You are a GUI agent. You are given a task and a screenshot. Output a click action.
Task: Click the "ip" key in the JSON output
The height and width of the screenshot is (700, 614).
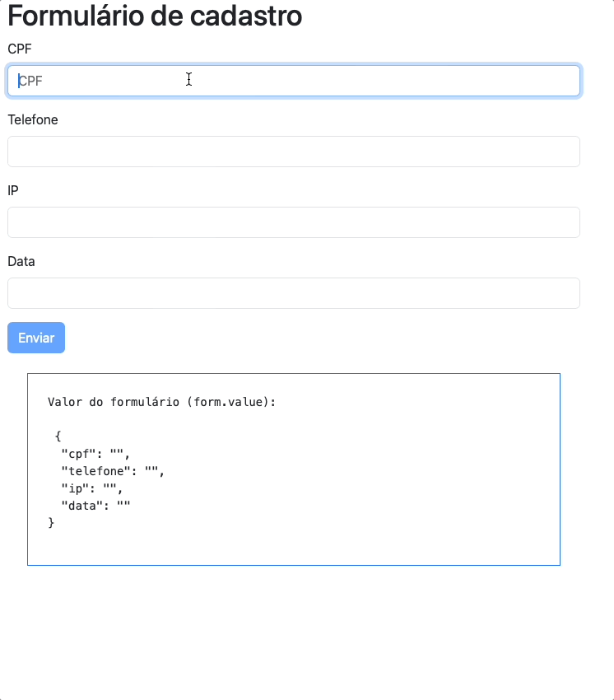(x=75, y=488)
